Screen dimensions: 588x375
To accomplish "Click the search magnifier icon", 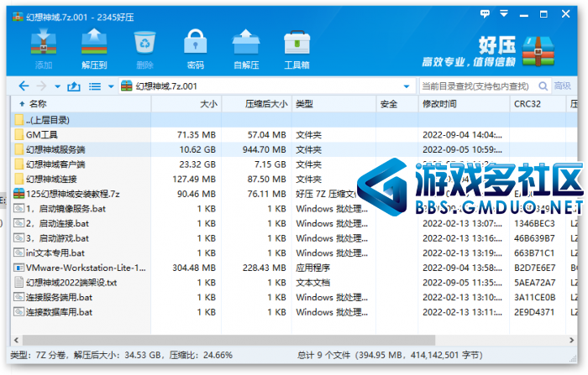I will coord(543,86).
